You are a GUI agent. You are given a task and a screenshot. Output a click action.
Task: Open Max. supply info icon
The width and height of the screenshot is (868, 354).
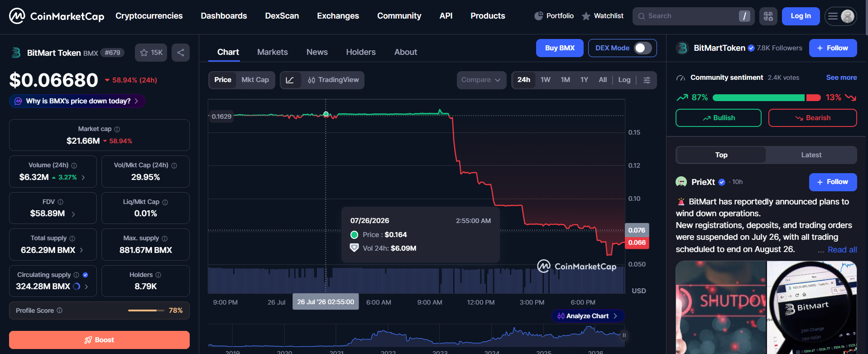click(x=165, y=238)
